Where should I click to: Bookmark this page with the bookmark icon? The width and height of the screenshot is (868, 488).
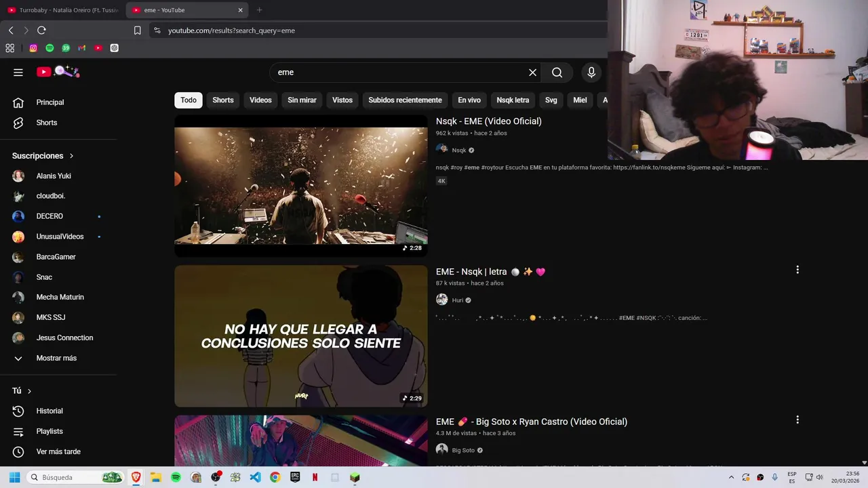[137, 30]
